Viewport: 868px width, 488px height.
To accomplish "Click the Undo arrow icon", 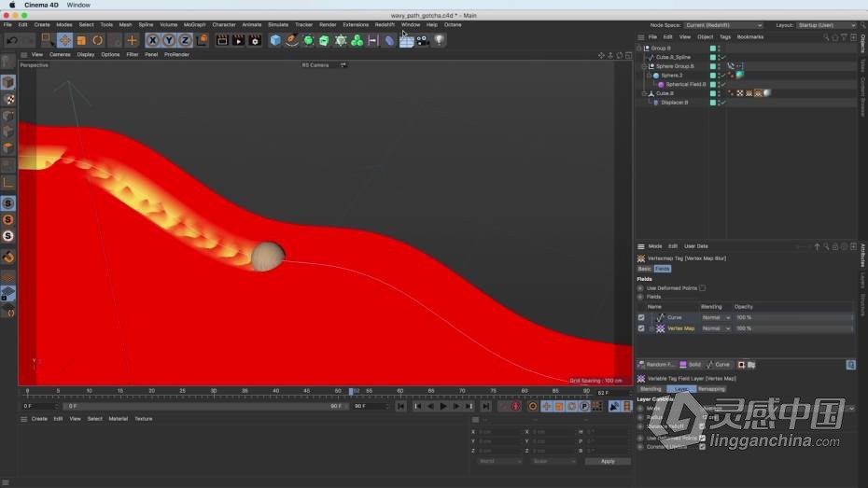I will [x=11, y=40].
